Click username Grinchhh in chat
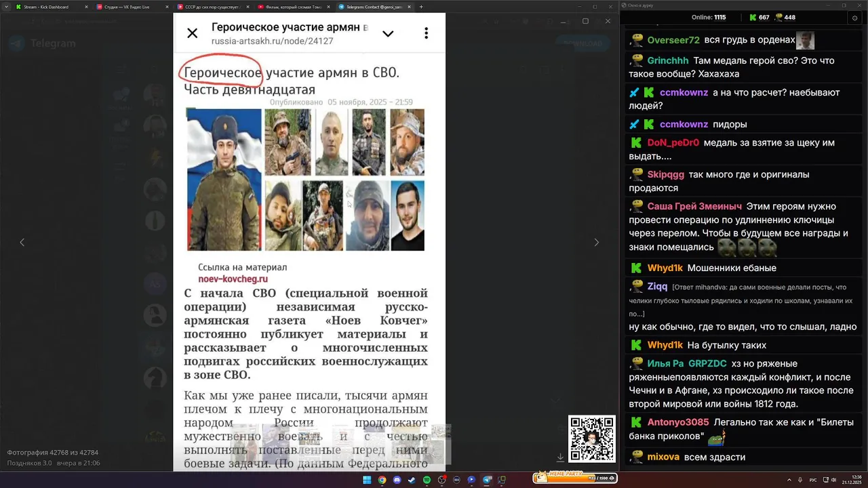Image resolution: width=868 pixels, height=488 pixels. (x=667, y=60)
